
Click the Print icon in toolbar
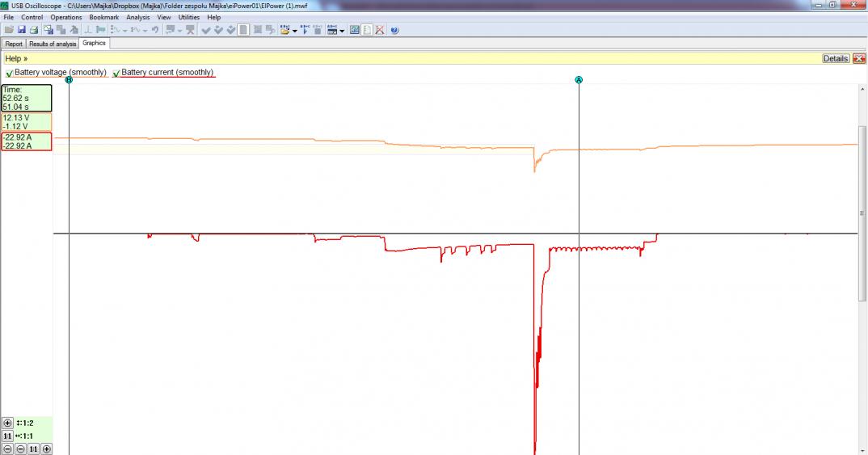point(34,30)
